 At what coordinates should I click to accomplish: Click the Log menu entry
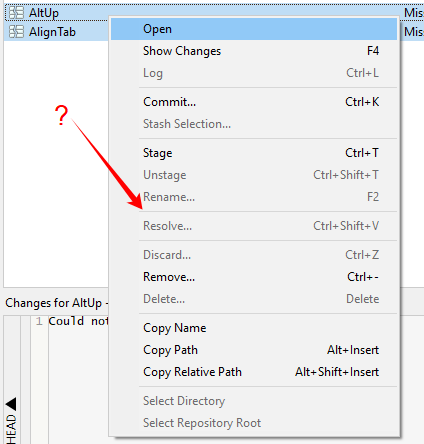click(254, 73)
